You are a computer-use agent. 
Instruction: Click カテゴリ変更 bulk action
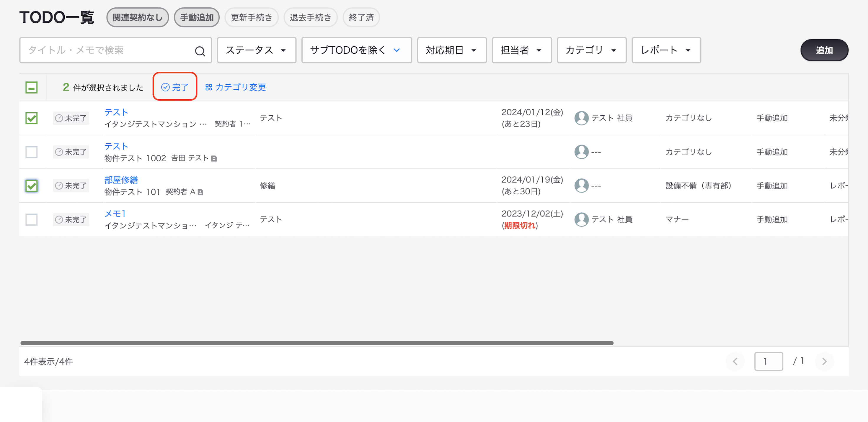tap(236, 87)
